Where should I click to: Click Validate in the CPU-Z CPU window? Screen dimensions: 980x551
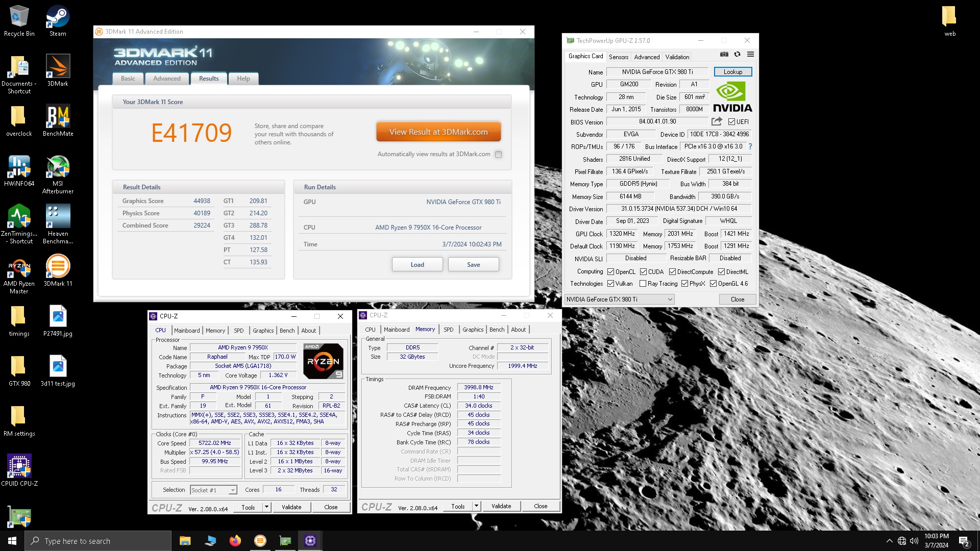[x=291, y=507]
